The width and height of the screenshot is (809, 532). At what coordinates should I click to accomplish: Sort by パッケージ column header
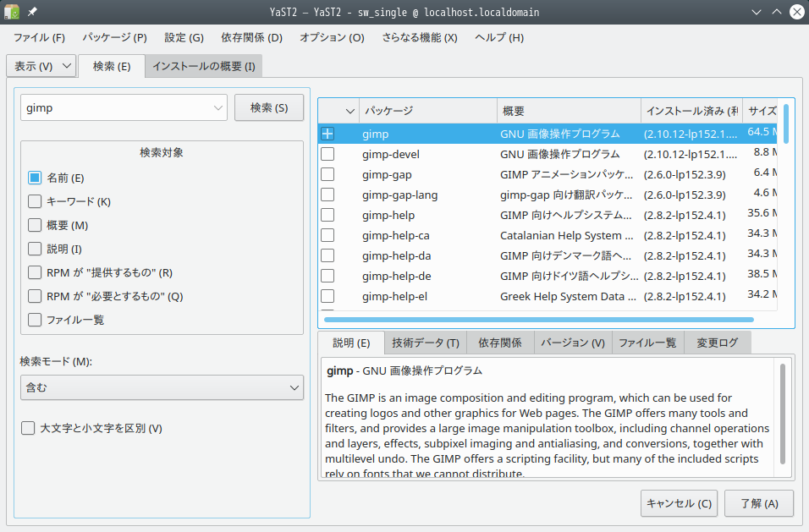click(x=428, y=111)
